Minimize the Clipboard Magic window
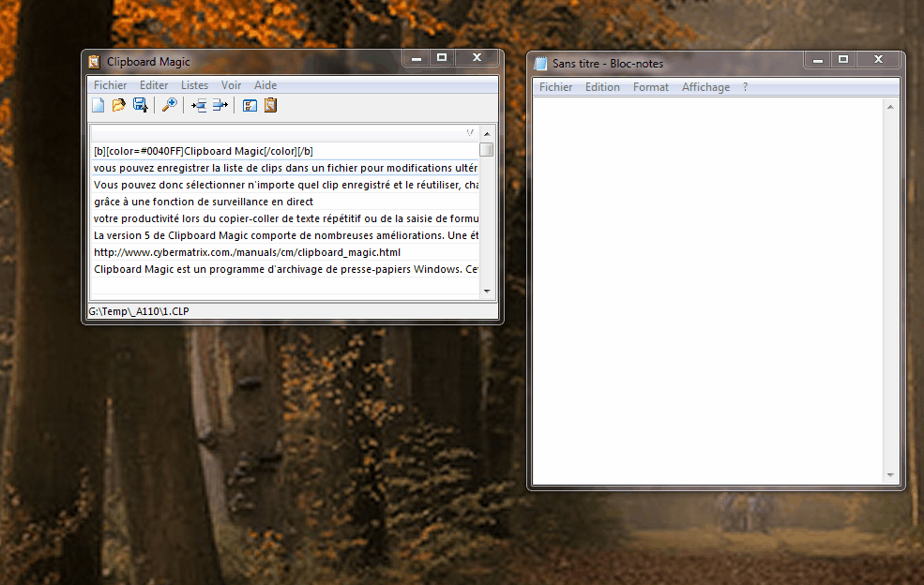Viewport: 924px width, 585px height. pos(417,58)
